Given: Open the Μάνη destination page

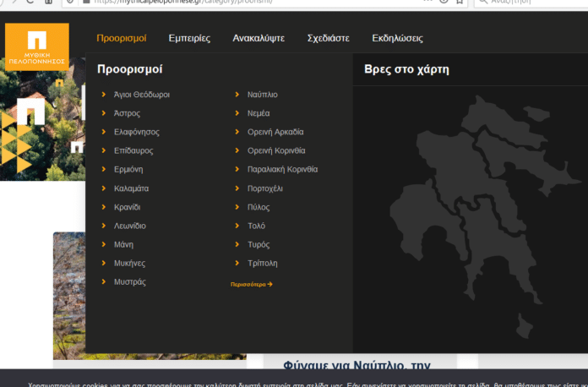Looking at the screenshot, I should click(124, 245).
